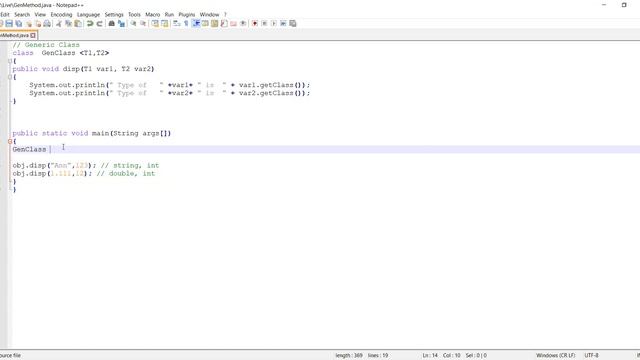640x360 pixels.
Task: Collapse the main method fold marker
Action: pyautogui.click(x=10, y=141)
